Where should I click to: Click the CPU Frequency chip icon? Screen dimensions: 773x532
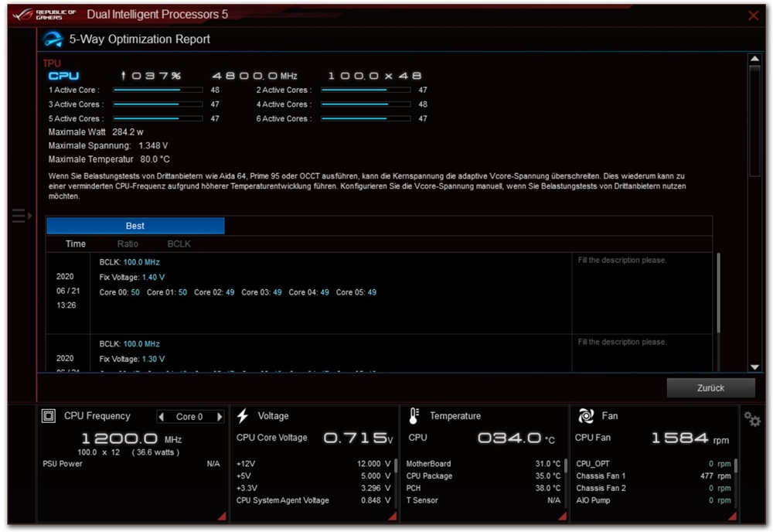[48, 416]
